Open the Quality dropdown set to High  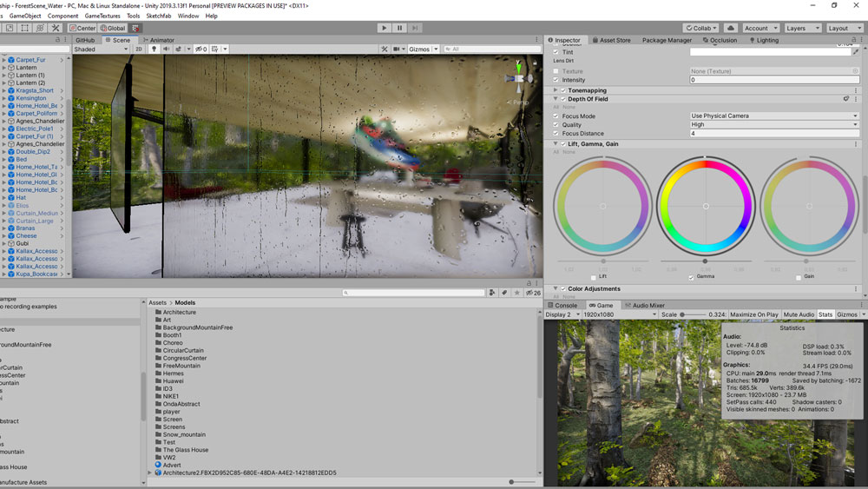(774, 124)
